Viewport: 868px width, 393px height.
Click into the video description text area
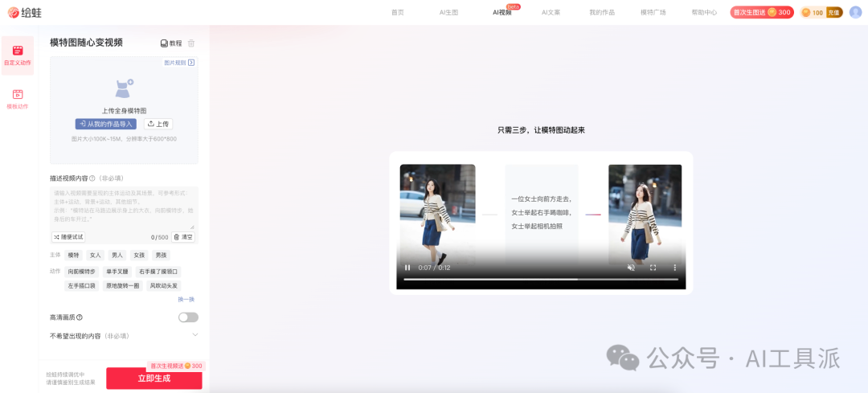(x=124, y=207)
